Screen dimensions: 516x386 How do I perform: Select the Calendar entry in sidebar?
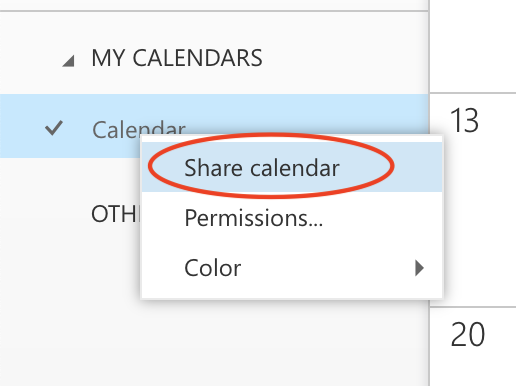coord(139,129)
